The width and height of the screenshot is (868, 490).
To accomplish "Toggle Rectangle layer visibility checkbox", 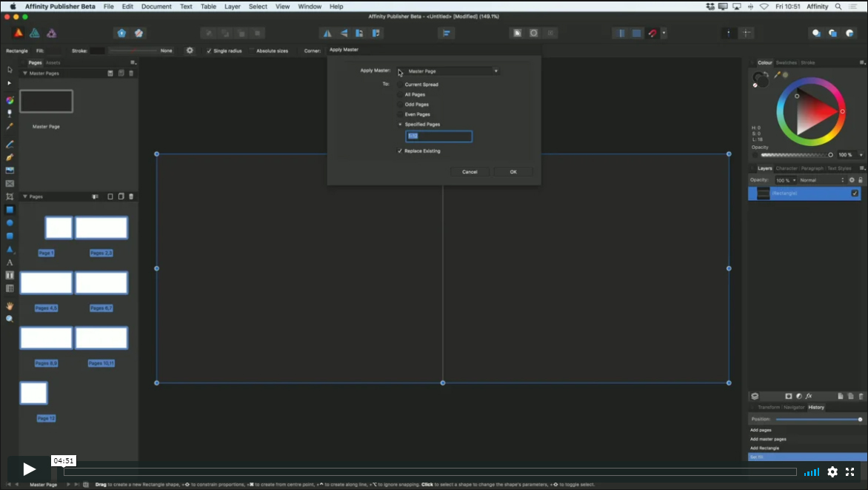I will [855, 193].
